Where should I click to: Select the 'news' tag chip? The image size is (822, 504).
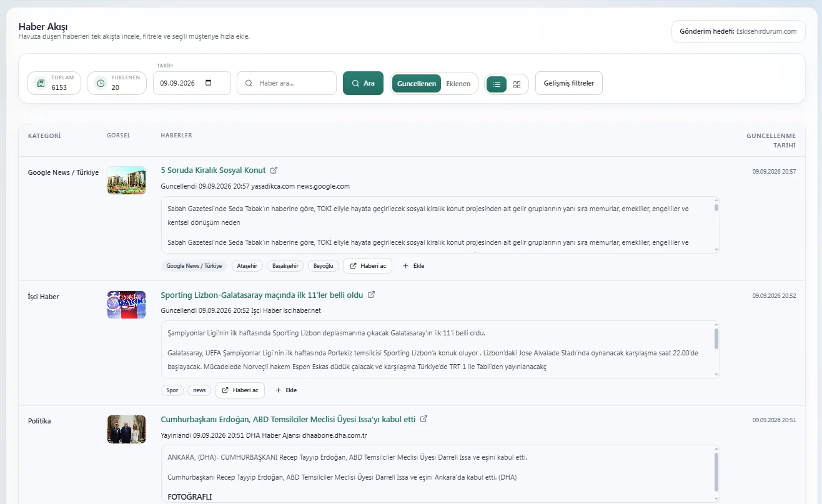coord(199,390)
